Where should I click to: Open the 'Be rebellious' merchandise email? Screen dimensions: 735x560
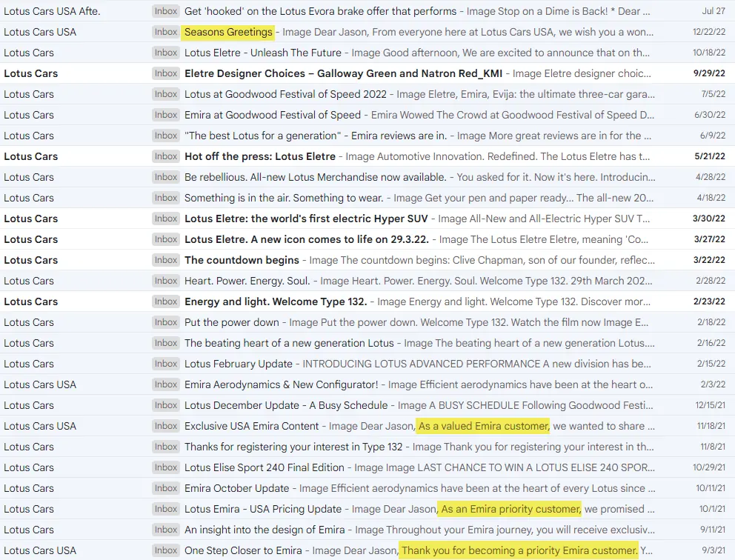[x=315, y=177]
